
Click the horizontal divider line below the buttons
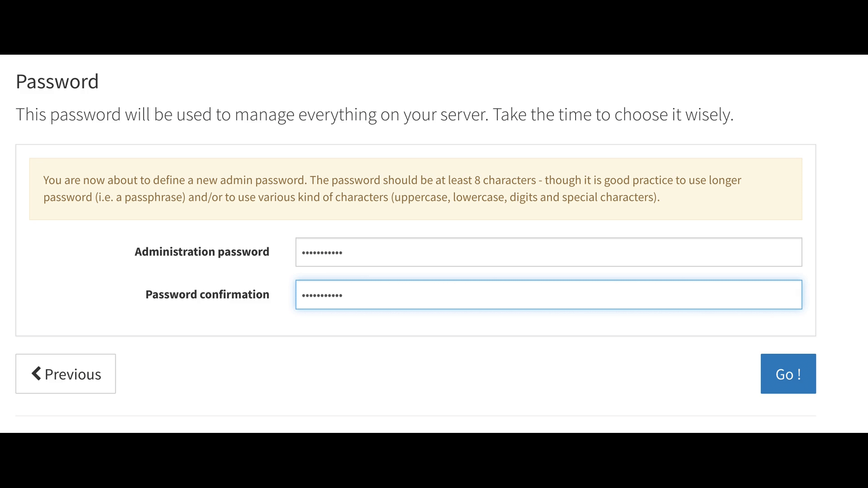pos(415,416)
